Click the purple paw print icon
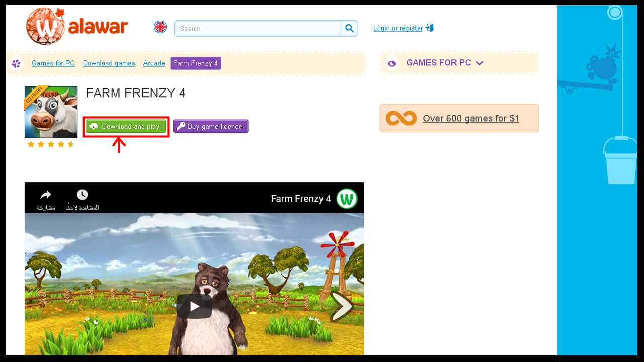The image size is (644, 362). (x=17, y=63)
